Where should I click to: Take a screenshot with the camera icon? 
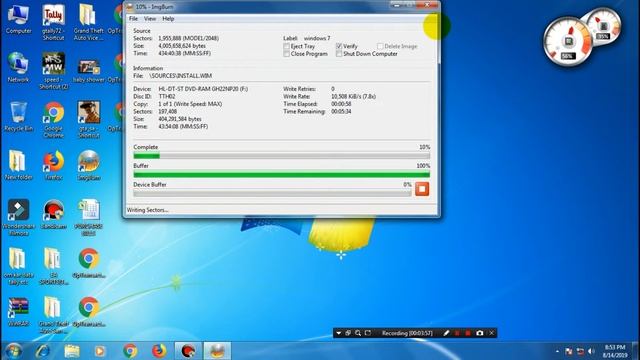(480, 333)
